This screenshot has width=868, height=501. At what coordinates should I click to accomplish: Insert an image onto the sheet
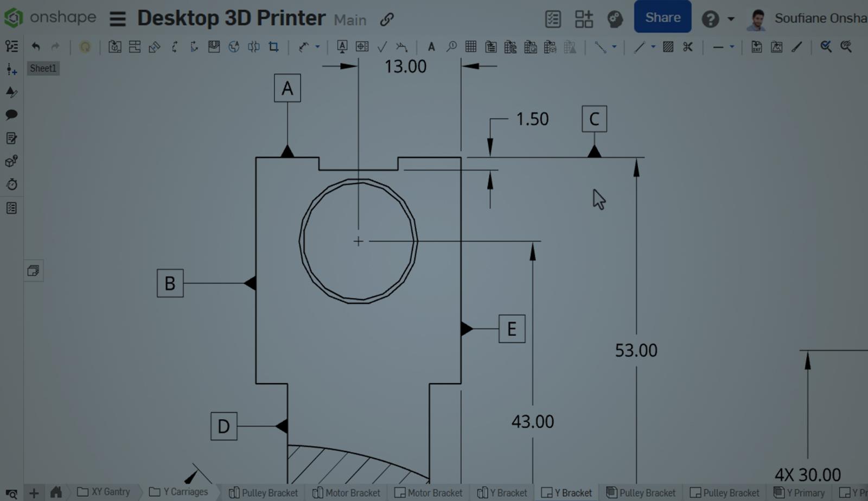[776, 47]
